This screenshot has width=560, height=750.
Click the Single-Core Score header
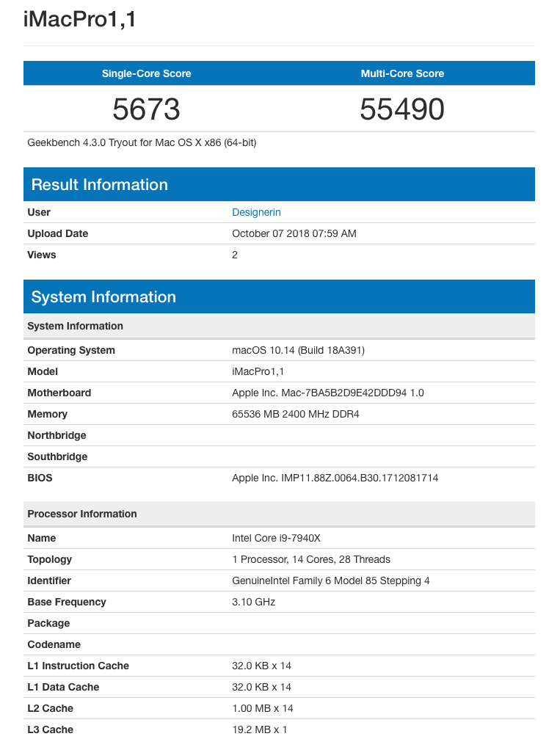pos(146,73)
